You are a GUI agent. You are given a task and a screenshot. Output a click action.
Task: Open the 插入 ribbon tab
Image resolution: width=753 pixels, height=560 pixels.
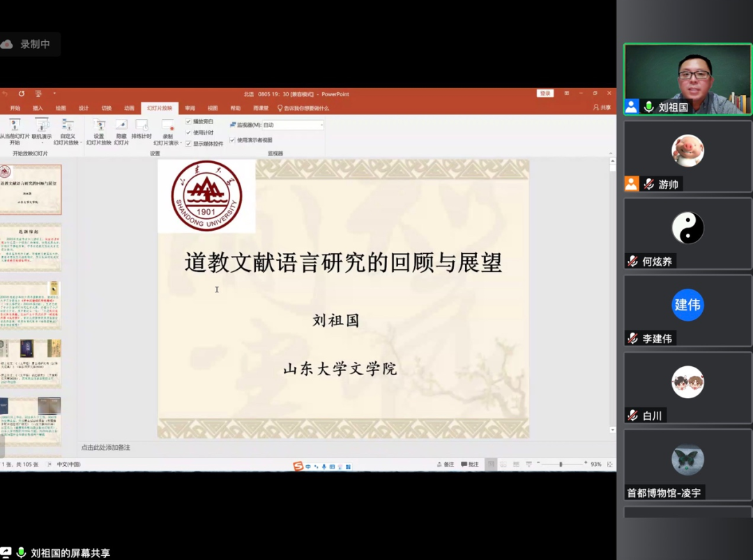coord(38,108)
